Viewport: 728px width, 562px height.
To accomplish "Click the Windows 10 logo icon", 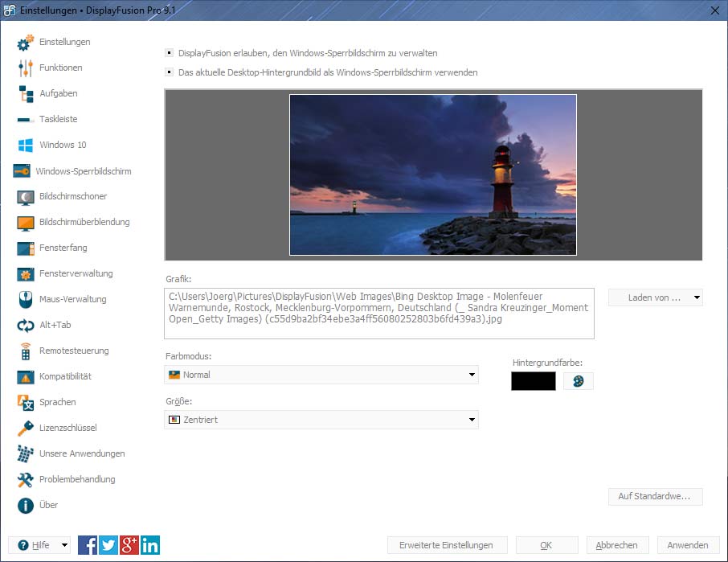I will pos(26,146).
